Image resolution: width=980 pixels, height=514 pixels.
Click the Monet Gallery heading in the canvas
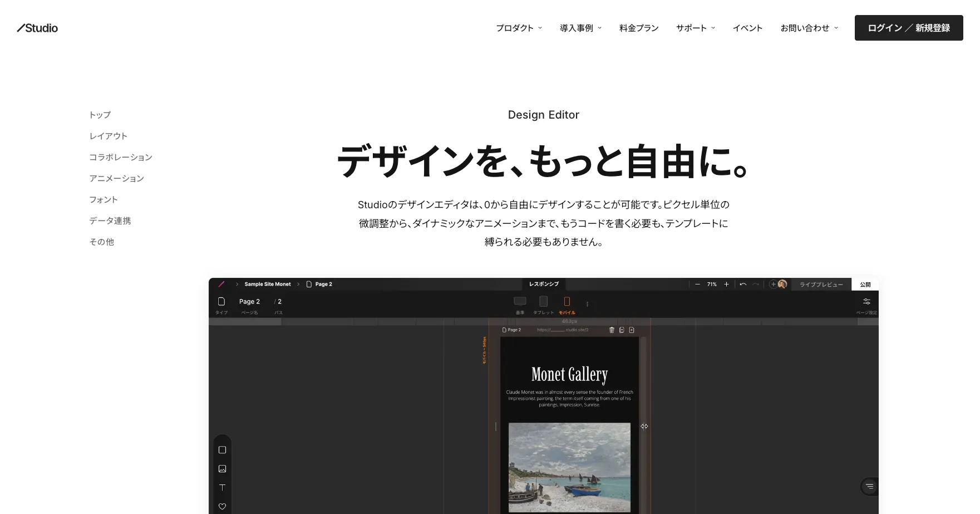click(x=569, y=374)
